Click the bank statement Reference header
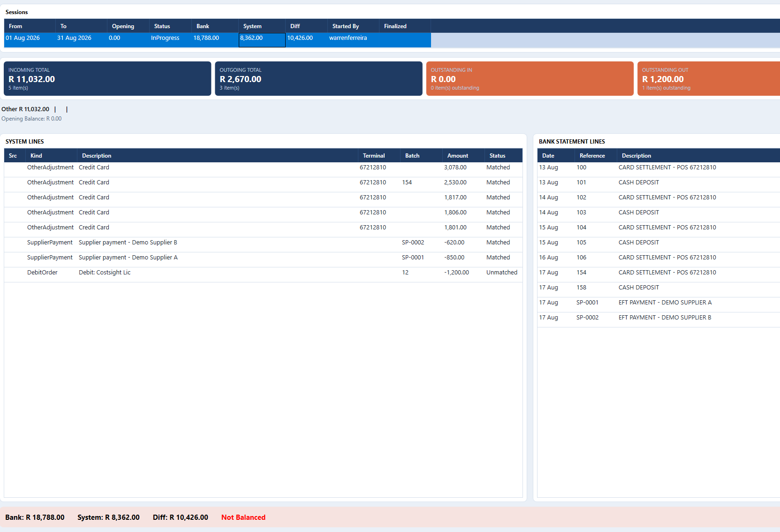The image size is (780, 532). click(596, 156)
